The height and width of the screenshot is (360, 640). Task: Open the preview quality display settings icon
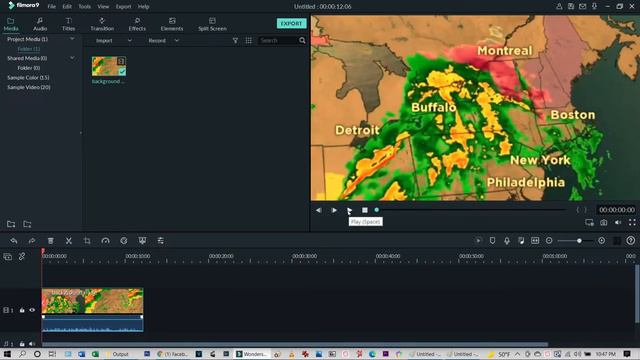589,222
